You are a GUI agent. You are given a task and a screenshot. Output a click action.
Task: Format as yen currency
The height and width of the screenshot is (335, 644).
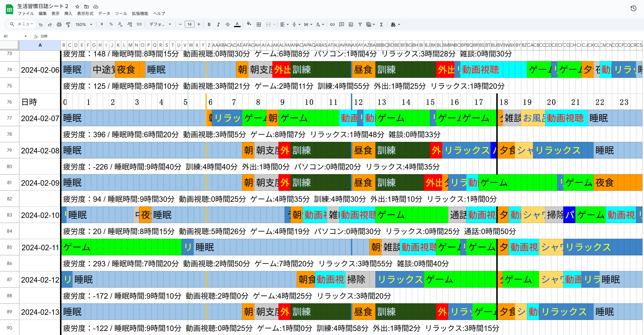[x=102, y=25]
